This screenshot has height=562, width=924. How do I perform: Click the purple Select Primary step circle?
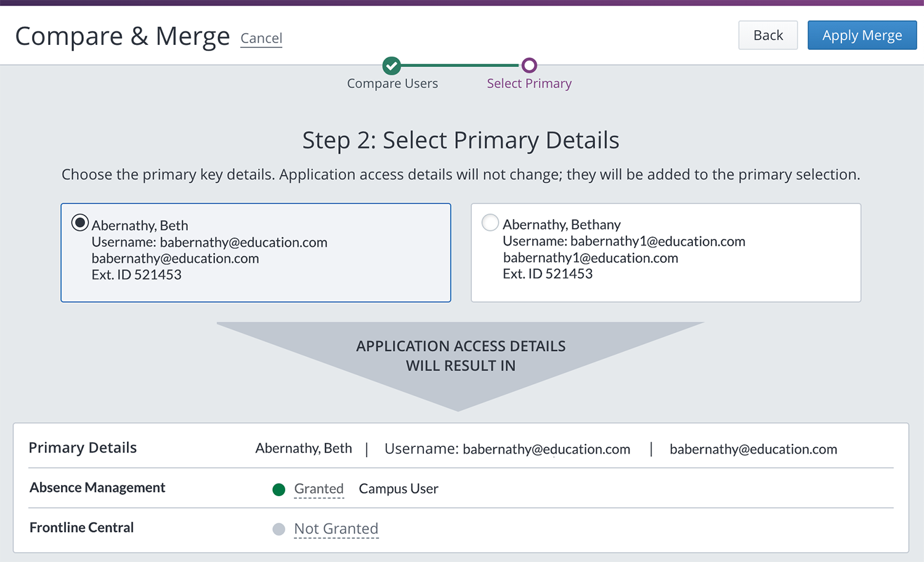(529, 65)
